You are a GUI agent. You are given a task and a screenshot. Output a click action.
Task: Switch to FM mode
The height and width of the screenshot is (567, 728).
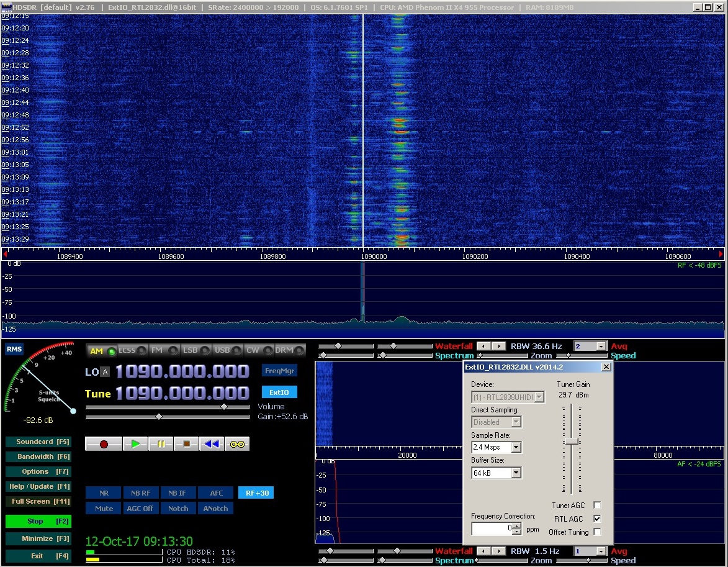[x=164, y=350]
